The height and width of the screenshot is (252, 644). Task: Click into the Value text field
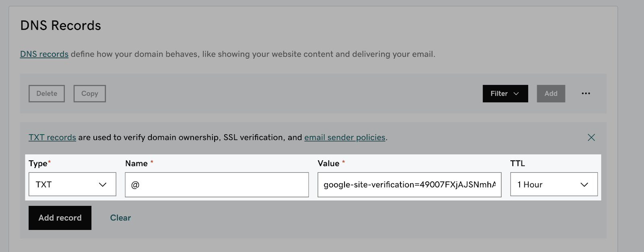click(409, 185)
